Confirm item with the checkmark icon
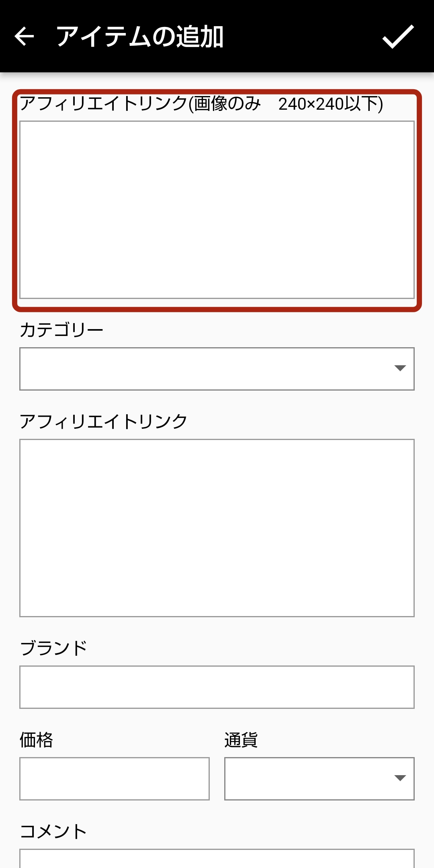The image size is (434, 868). (398, 37)
